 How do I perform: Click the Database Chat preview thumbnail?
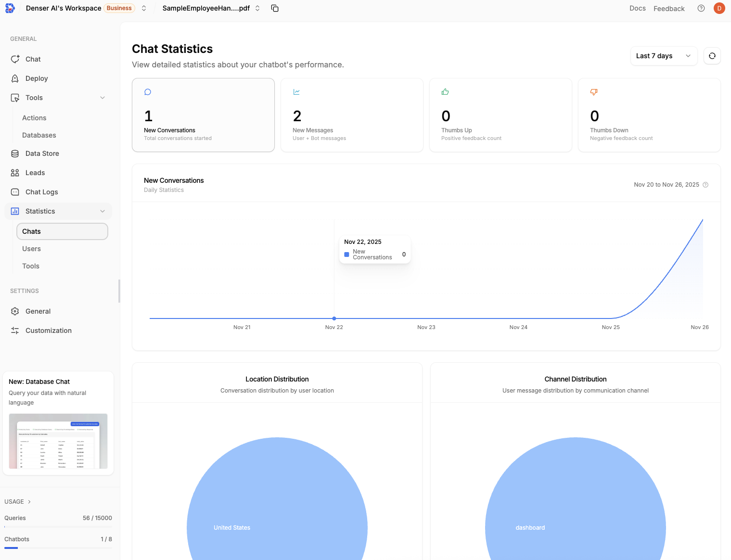(x=58, y=441)
